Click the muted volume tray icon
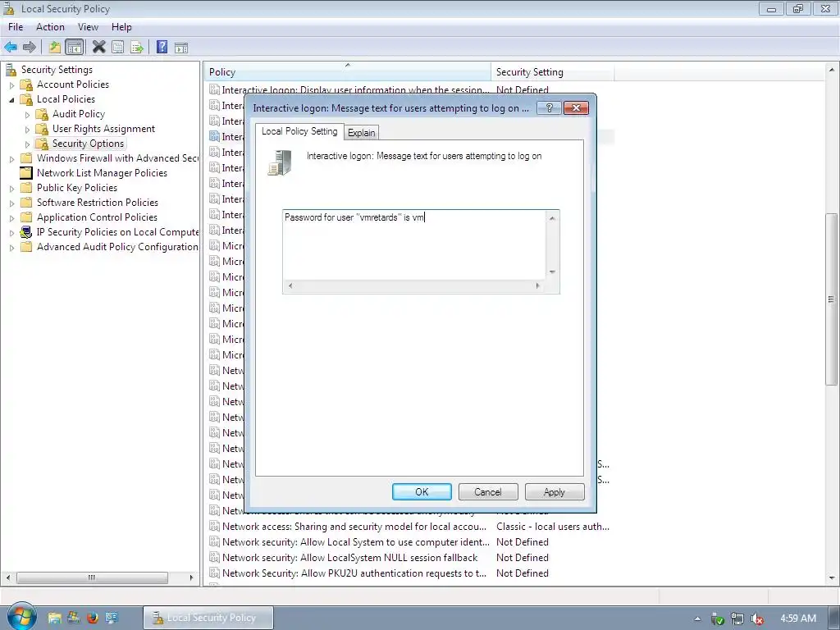This screenshot has width=840, height=630. (757, 619)
